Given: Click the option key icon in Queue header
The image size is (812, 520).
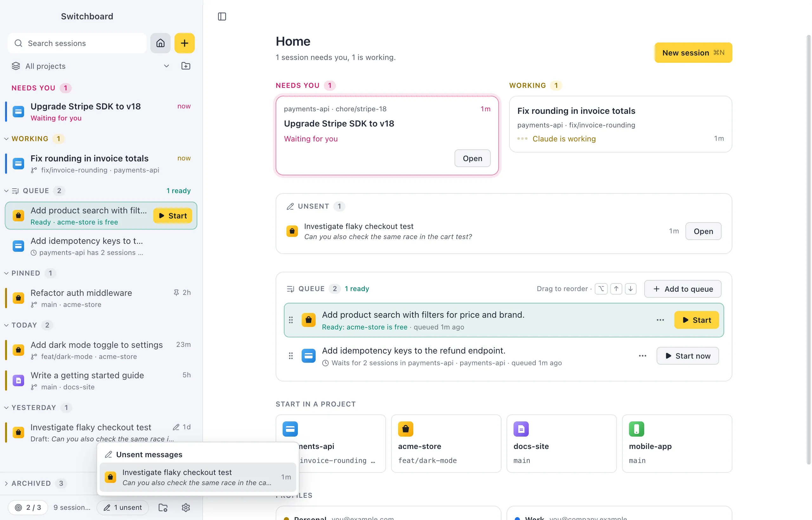Looking at the screenshot, I should click(x=601, y=289).
